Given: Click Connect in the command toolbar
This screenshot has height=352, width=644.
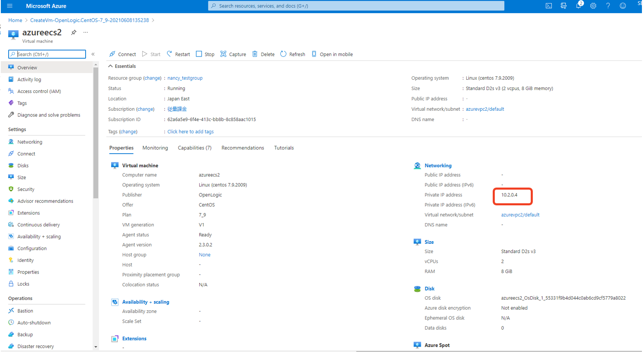Looking at the screenshot, I should pyautogui.click(x=122, y=54).
